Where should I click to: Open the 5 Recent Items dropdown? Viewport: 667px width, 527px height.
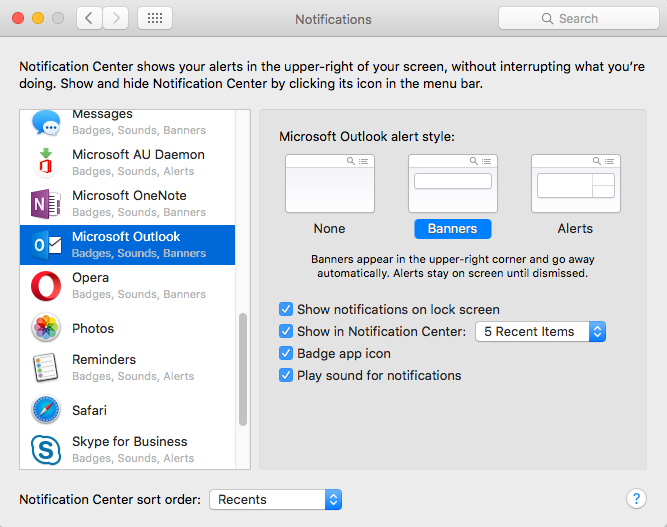click(x=540, y=331)
